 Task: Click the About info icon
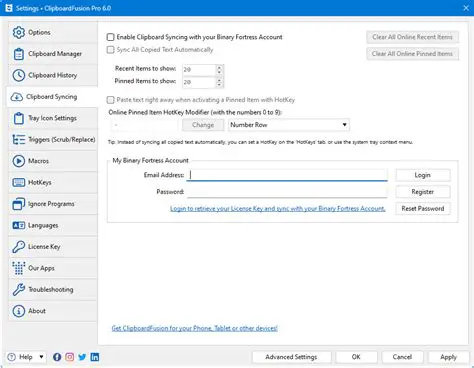point(19,311)
